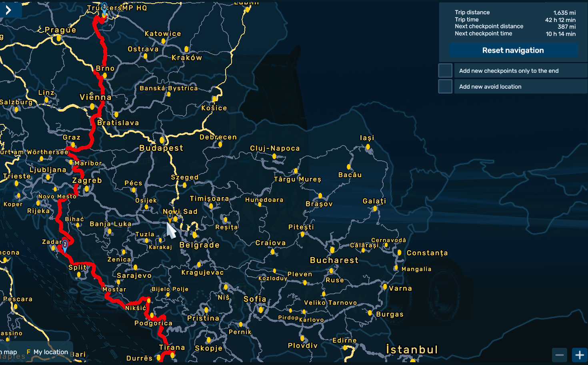Click the Sofia city marker dot
The height and width of the screenshot is (365, 588).
click(261, 309)
